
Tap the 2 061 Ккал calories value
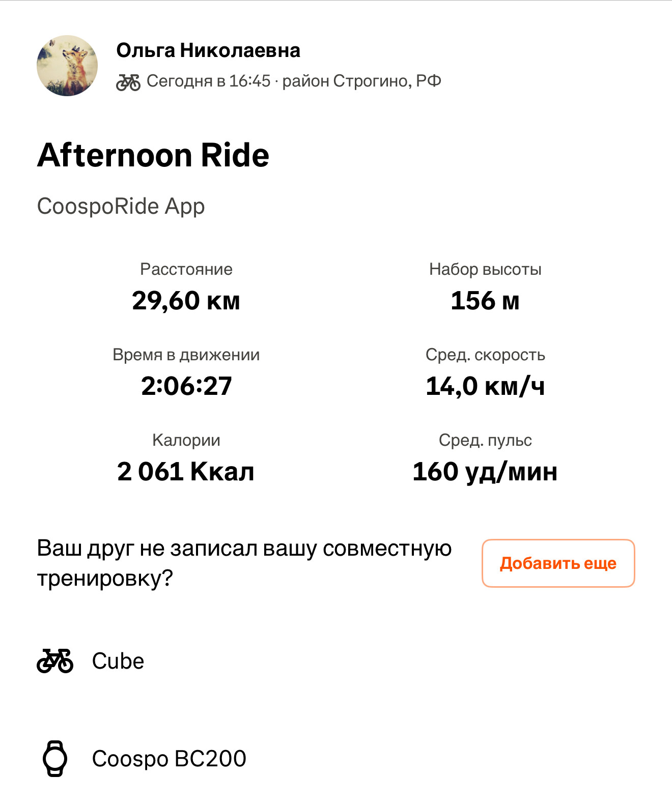point(186,471)
